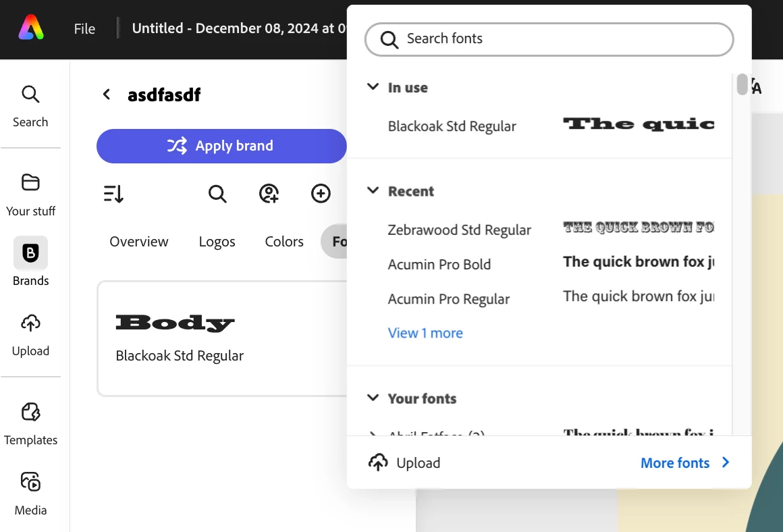Click the document title Untitled - December 08
This screenshot has width=783, height=532.
(239, 28)
